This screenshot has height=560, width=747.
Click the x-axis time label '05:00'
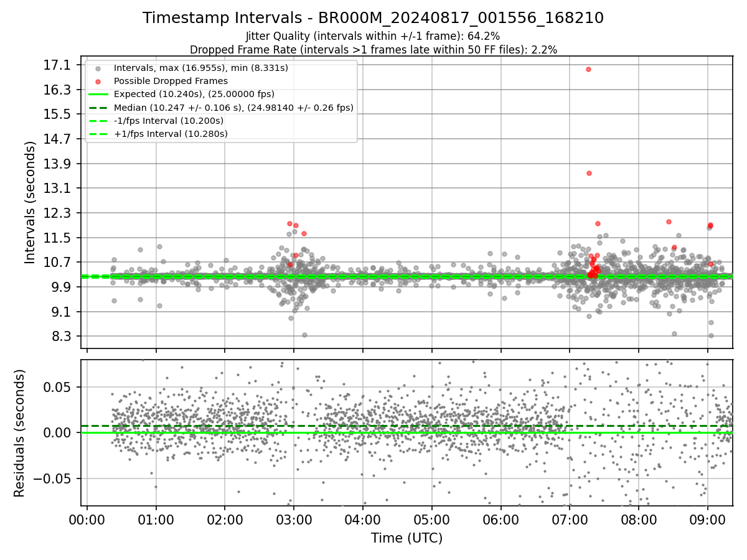[431, 520]
